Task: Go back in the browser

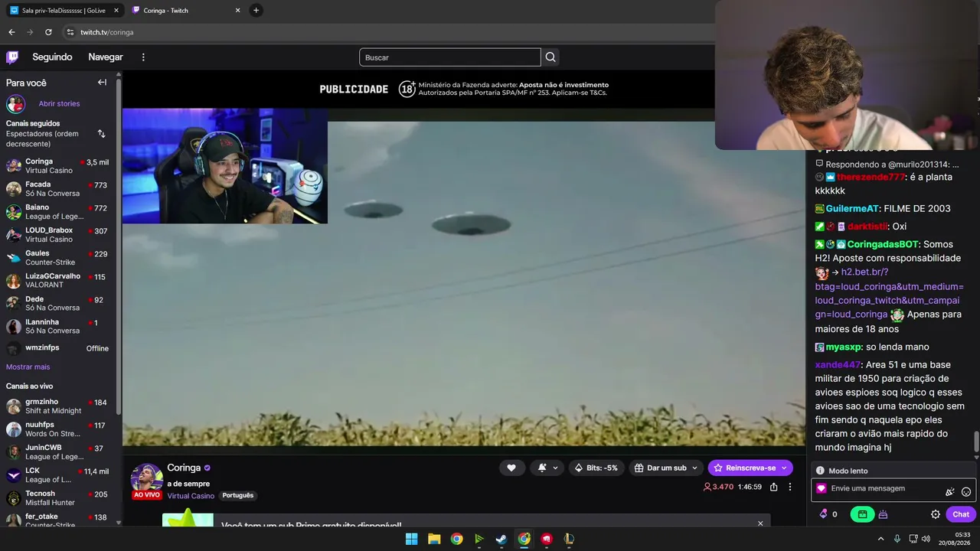Action: [x=11, y=32]
